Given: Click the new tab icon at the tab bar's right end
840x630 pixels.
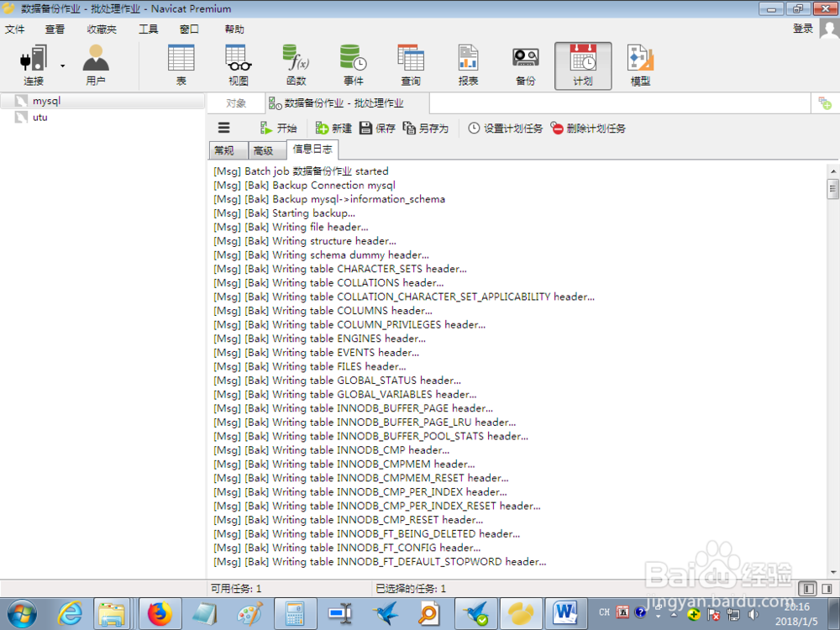Looking at the screenshot, I should 825,102.
